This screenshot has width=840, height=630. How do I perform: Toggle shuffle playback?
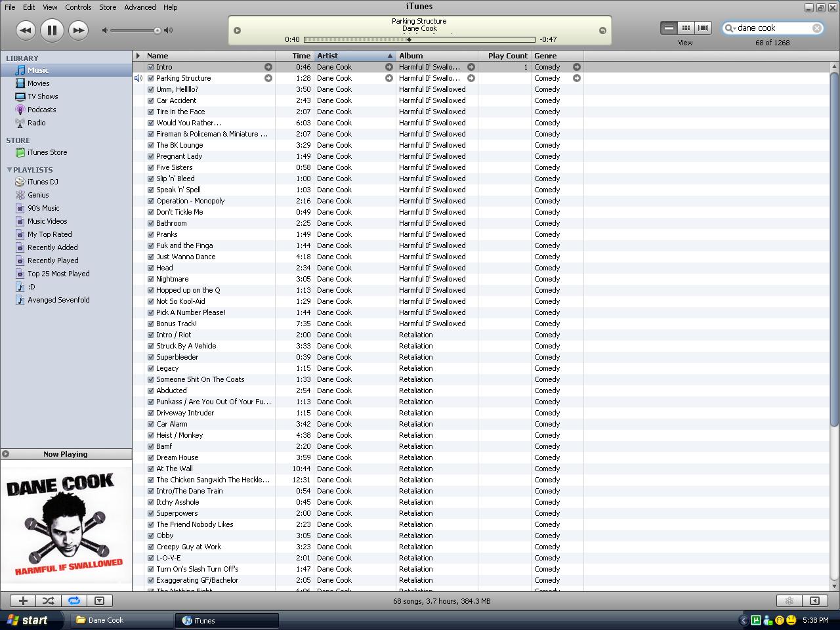click(48, 600)
